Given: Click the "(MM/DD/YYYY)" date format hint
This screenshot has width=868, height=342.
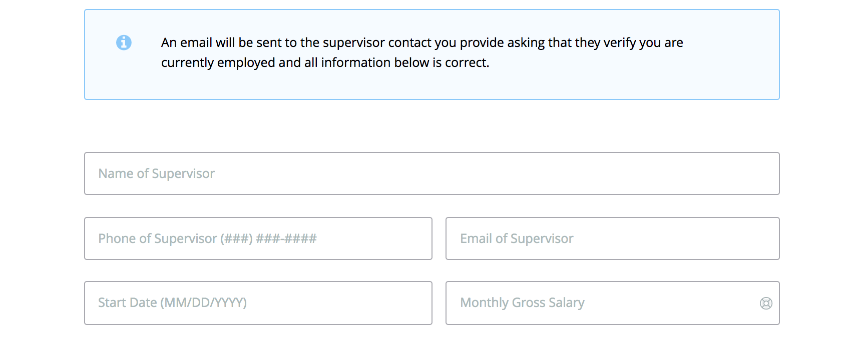Looking at the screenshot, I should coord(203,303).
